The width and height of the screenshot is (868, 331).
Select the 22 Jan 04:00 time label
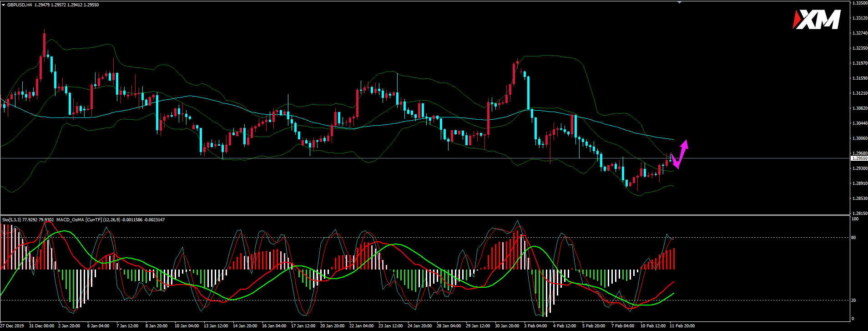pos(361,326)
